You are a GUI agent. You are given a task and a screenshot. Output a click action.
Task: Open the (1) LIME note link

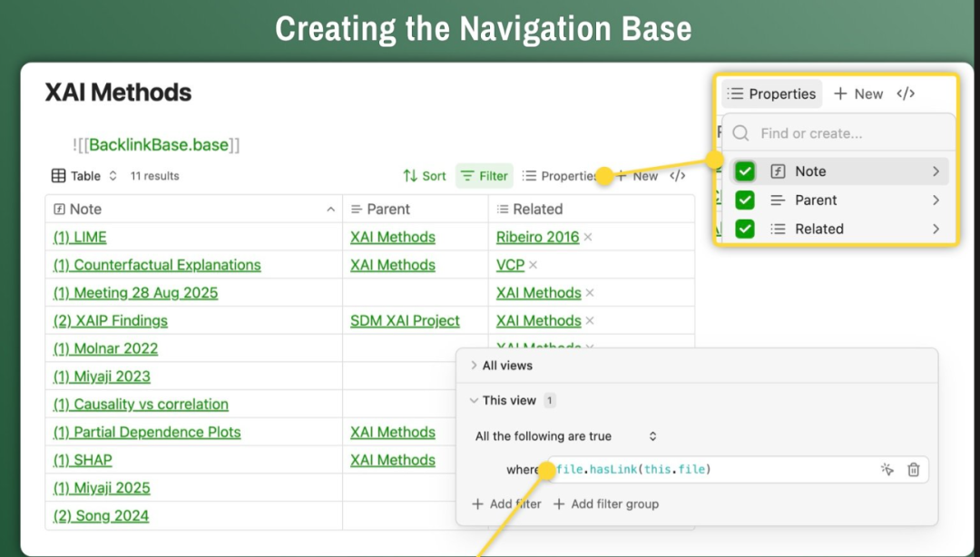coord(80,238)
